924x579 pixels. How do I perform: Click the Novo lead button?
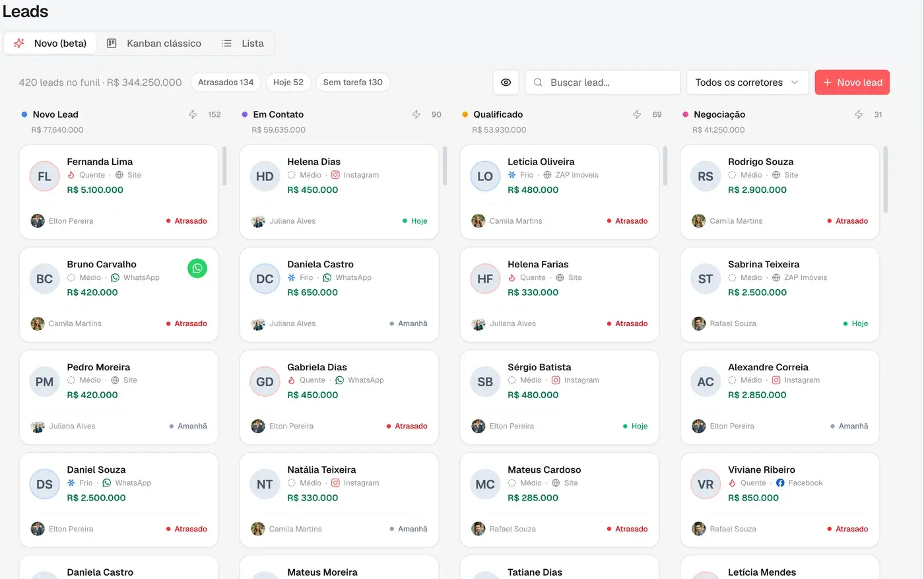pos(852,83)
